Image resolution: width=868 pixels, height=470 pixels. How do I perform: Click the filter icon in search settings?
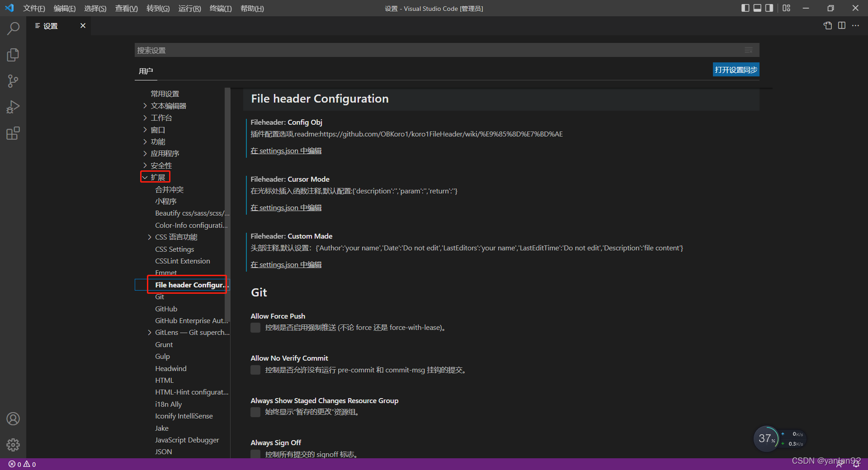749,50
